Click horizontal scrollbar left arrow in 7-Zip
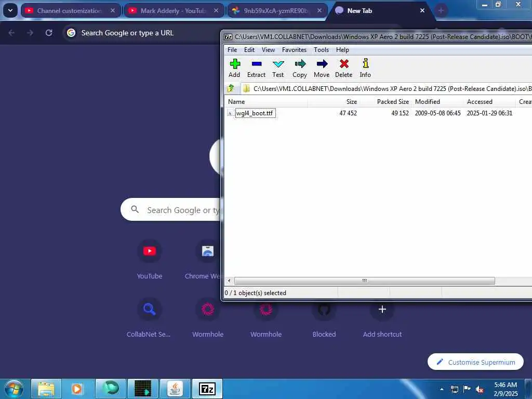This screenshot has height=399, width=532. click(229, 281)
